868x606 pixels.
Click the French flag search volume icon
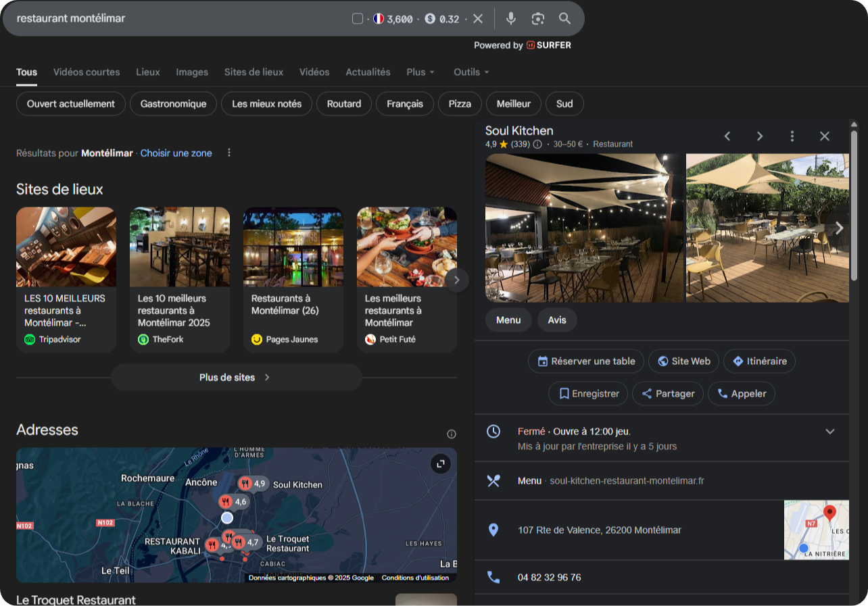tap(379, 19)
